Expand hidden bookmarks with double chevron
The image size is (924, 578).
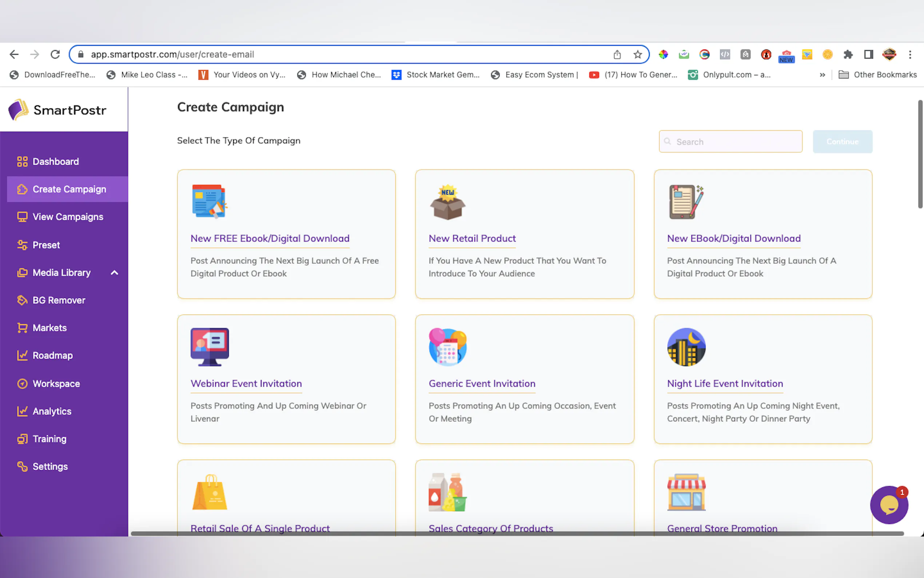(823, 75)
